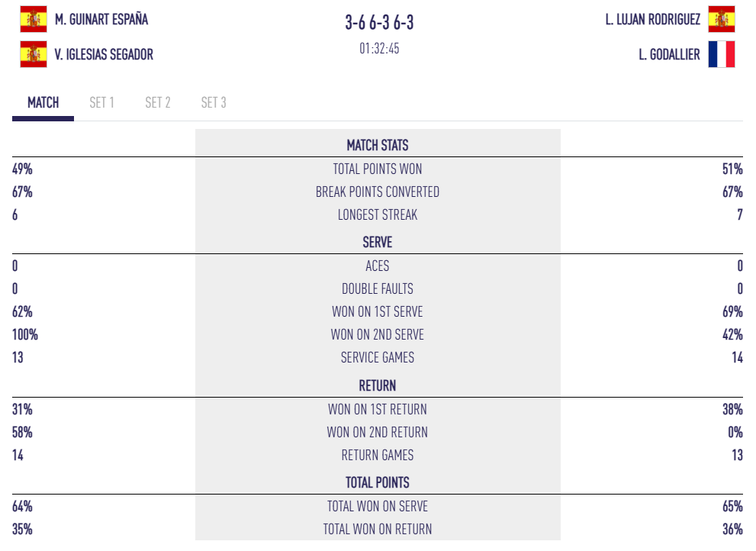Open L. Lujan Rodriguez player name
The height and width of the screenshot is (551, 756).
(x=652, y=20)
